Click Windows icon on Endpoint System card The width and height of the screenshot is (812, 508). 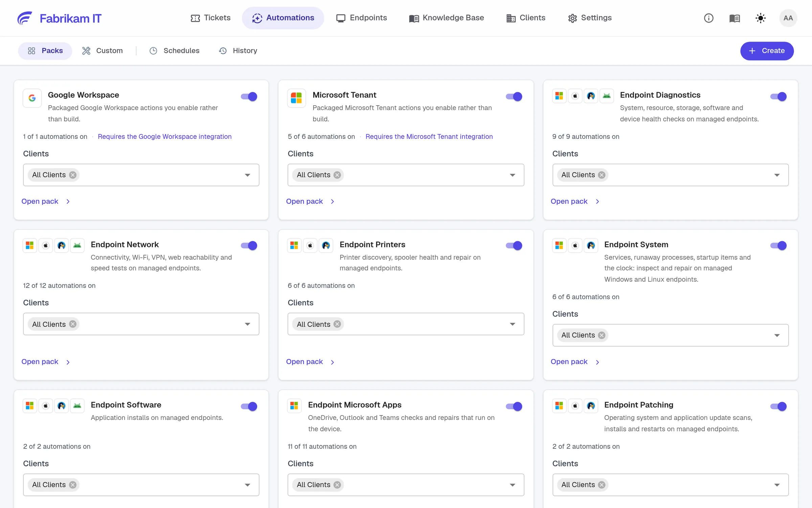(x=559, y=246)
